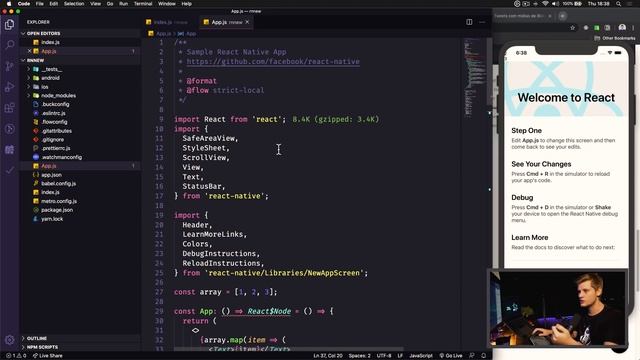Open the File menu
640x360 pixels.
pyautogui.click(x=40, y=4)
